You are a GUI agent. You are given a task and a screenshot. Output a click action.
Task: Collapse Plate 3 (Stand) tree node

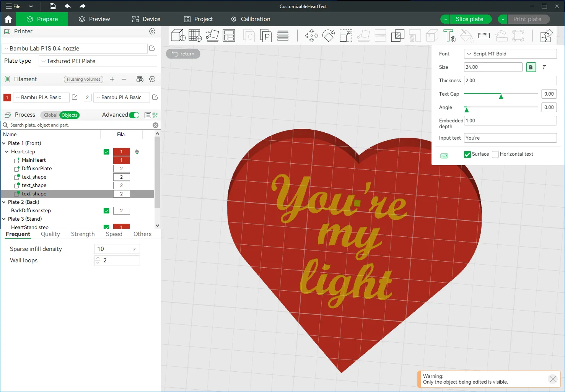4,219
